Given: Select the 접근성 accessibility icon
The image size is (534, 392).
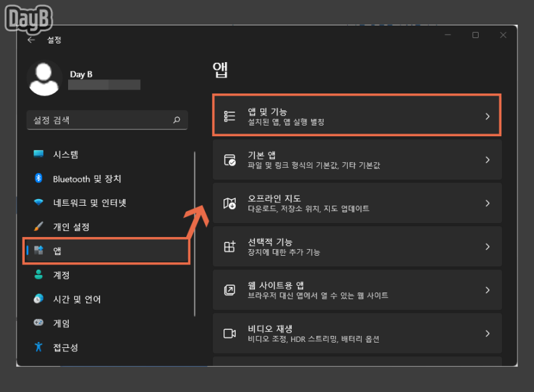Looking at the screenshot, I should 39,347.
